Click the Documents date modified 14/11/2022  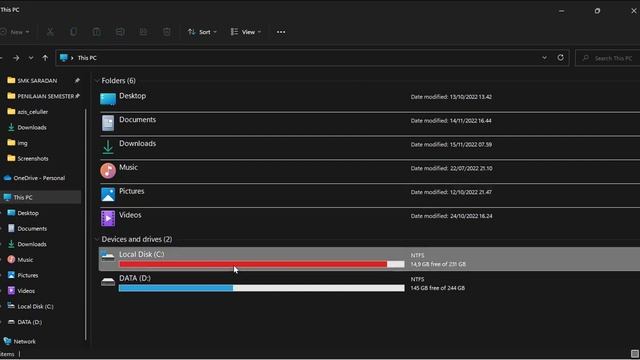[451, 121]
